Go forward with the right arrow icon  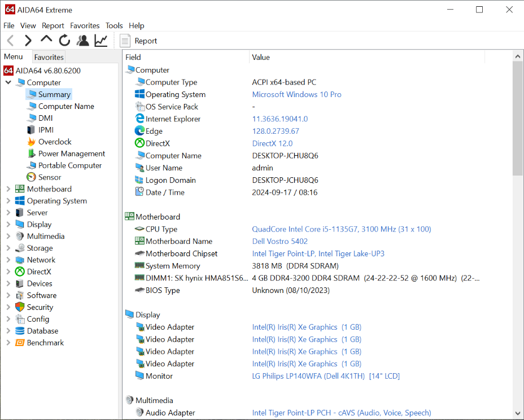28,41
